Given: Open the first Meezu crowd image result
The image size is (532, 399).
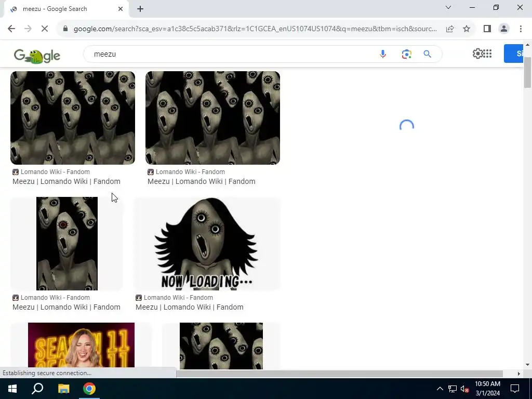Looking at the screenshot, I should coord(73,118).
